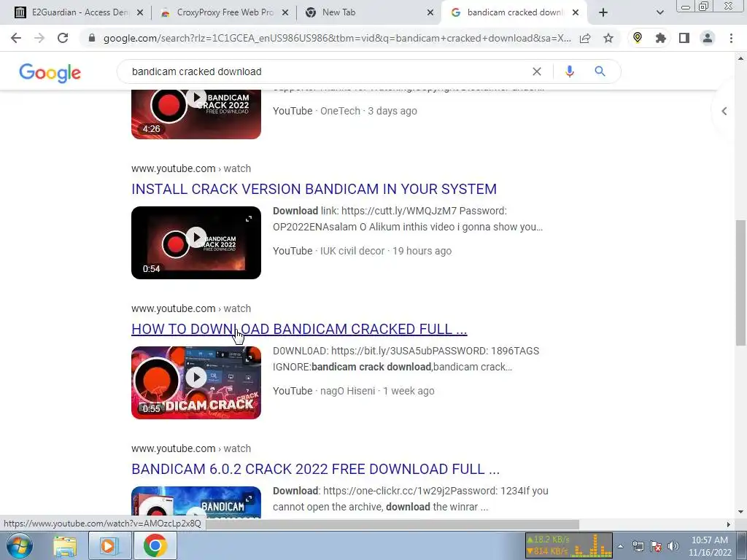The height and width of the screenshot is (560, 747).
Task: Switch to the CroxyProxy Free Web Proxy tab
Action: pos(224,12)
